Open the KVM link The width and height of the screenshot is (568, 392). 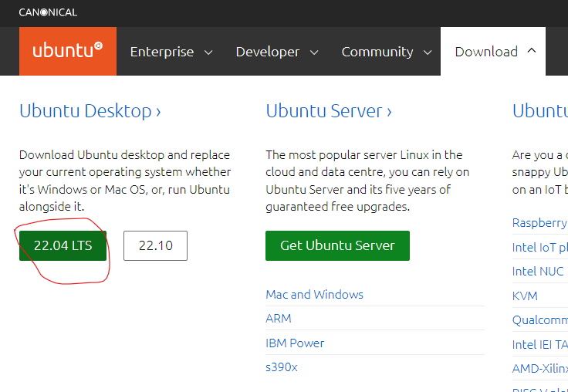525,296
